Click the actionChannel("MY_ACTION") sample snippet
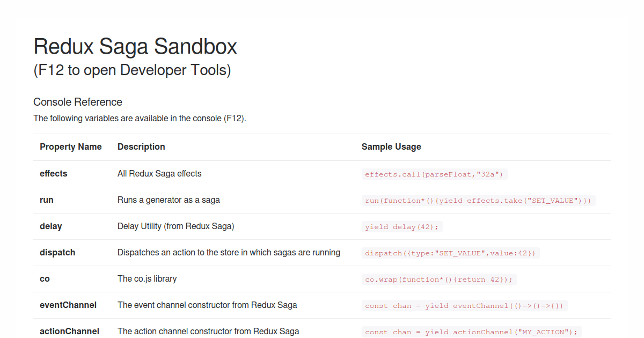644x338 pixels. pyautogui.click(x=471, y=332)
